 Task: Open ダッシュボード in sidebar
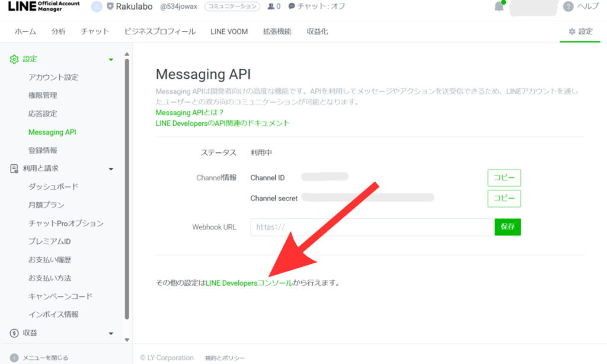53,187
